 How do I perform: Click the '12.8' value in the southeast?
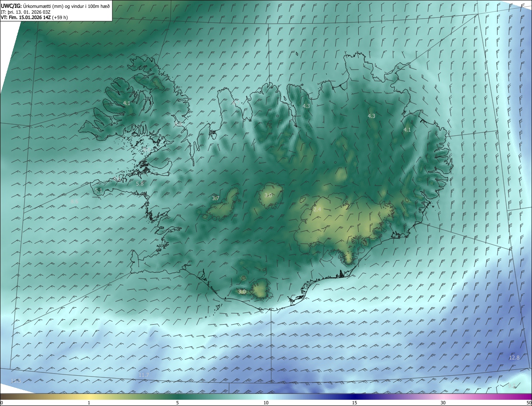point(514,358)
